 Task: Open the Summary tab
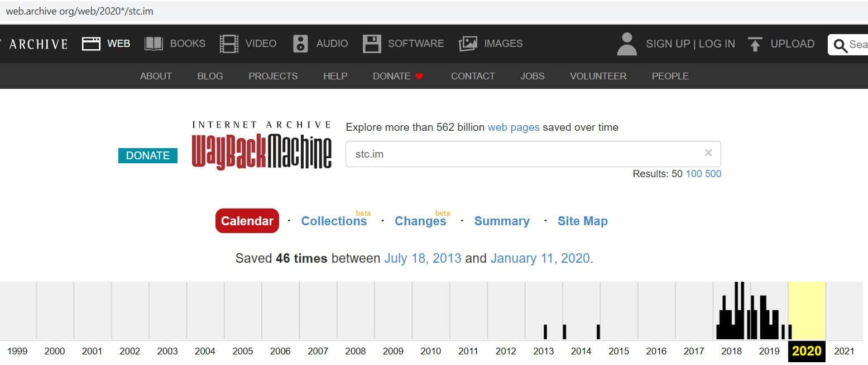coord(501,221)
